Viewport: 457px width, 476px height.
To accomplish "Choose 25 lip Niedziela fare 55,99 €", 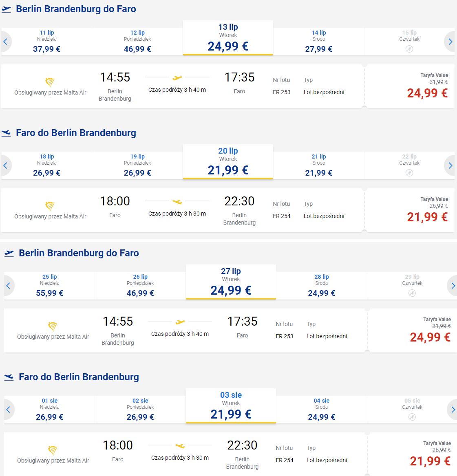I will click(49, 286).
